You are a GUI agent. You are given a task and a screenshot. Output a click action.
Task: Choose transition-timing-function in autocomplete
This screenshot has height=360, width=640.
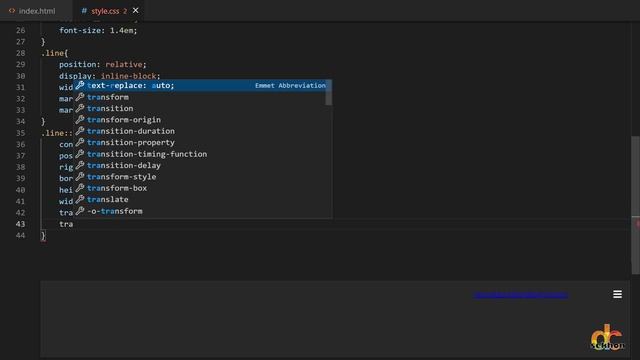pyautogui.click(x=202, y=154)
